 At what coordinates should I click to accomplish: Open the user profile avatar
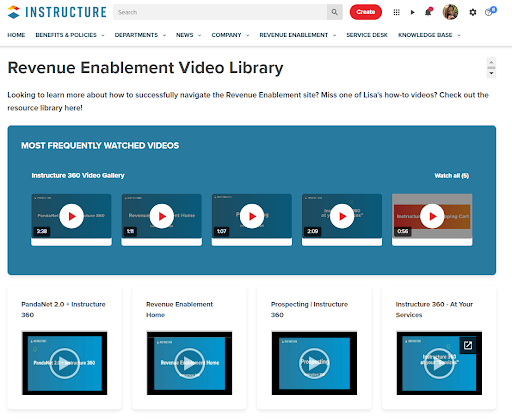tap(450, 12)
